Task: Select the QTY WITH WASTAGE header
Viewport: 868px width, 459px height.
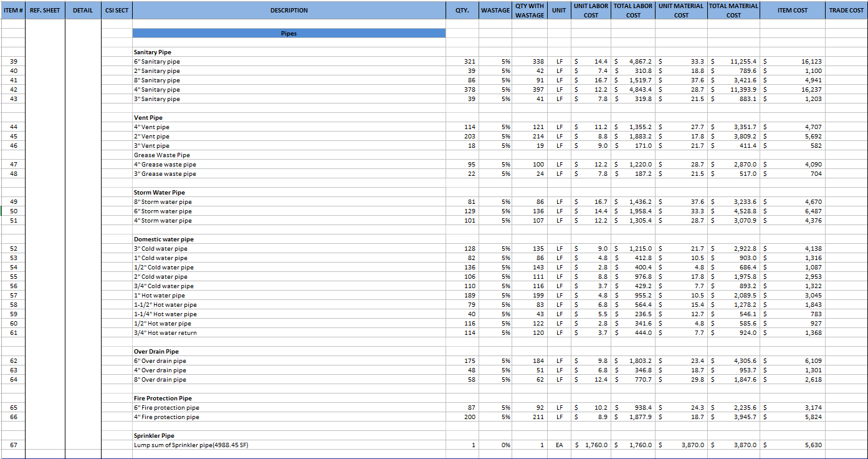Action: click(x=529, y=10)
